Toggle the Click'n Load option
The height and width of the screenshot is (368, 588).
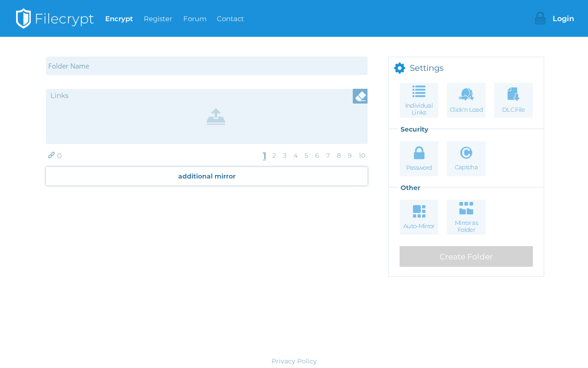click(x=466, y=100)
